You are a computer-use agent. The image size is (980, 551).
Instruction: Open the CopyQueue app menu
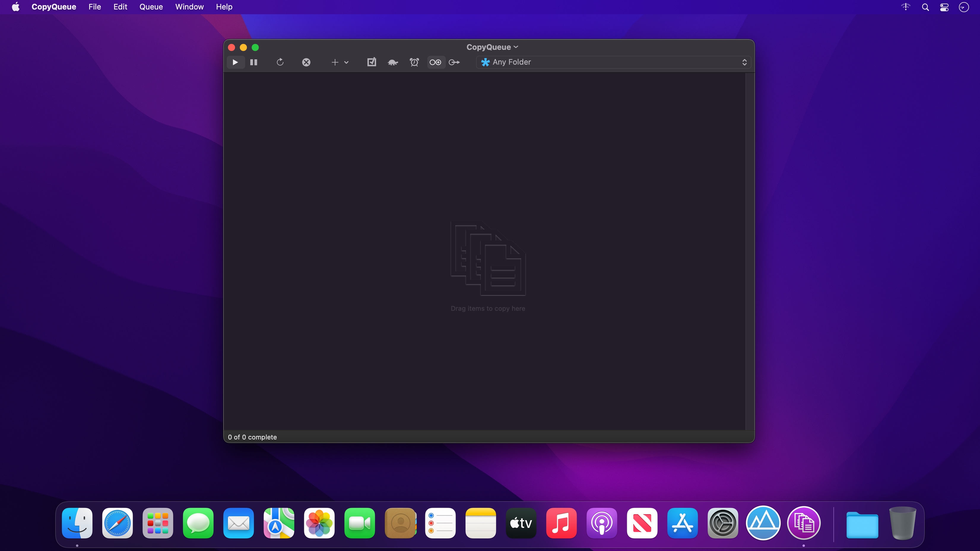click(x=54, y=7)
